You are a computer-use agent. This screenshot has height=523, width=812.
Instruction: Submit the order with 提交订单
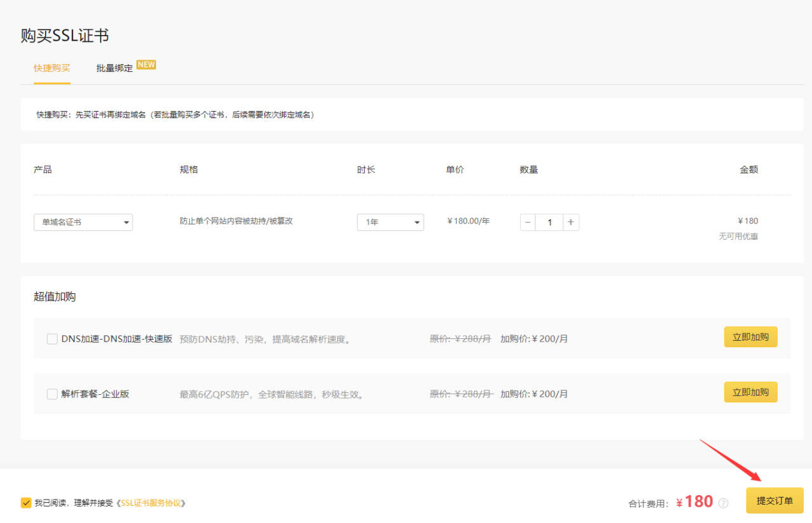click(775, 501)
